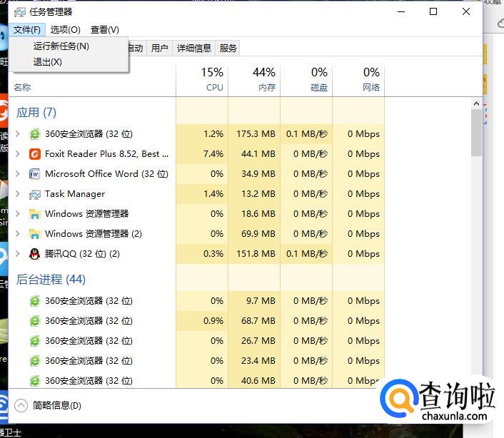The image size is (504, 438).
Task: Sort by the 磁盘 column header
Action: pyautogui.click(x=306, y=81)
